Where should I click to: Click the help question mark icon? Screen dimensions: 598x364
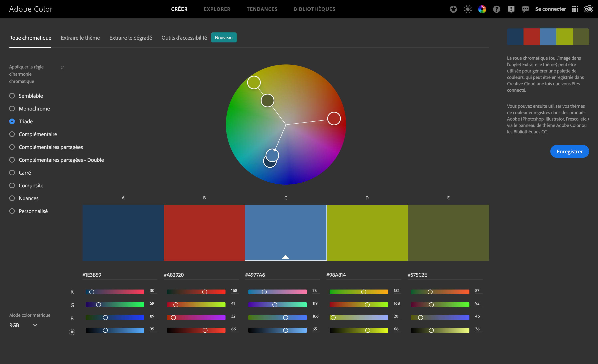pos(496,9)
